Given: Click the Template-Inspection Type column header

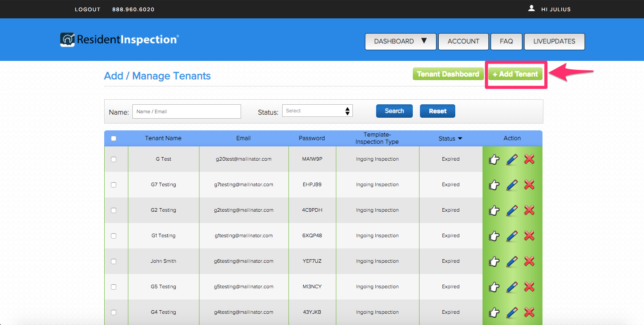Looking at the screenshot, I should (377, 138).
